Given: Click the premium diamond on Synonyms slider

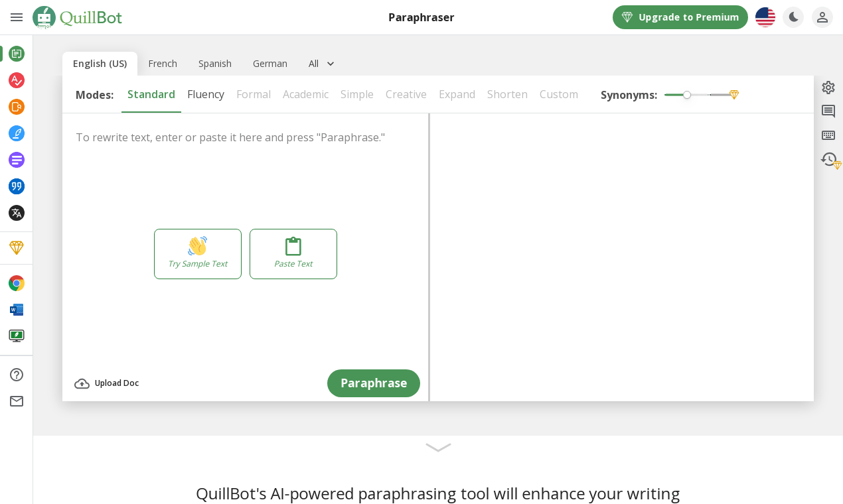Looking at the screenshot, I should tap(733, 95).
